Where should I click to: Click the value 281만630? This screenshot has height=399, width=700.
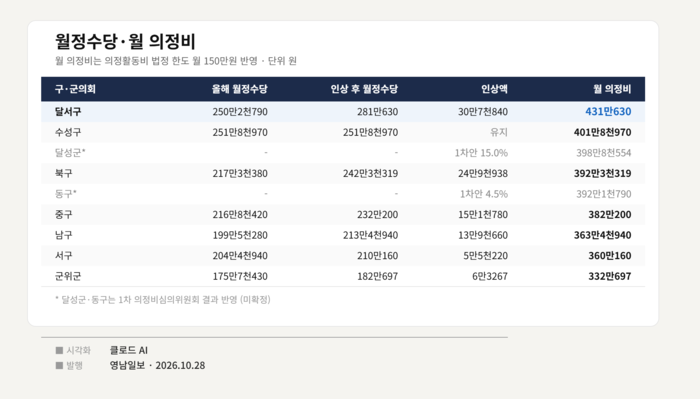[x=378, y=112]
